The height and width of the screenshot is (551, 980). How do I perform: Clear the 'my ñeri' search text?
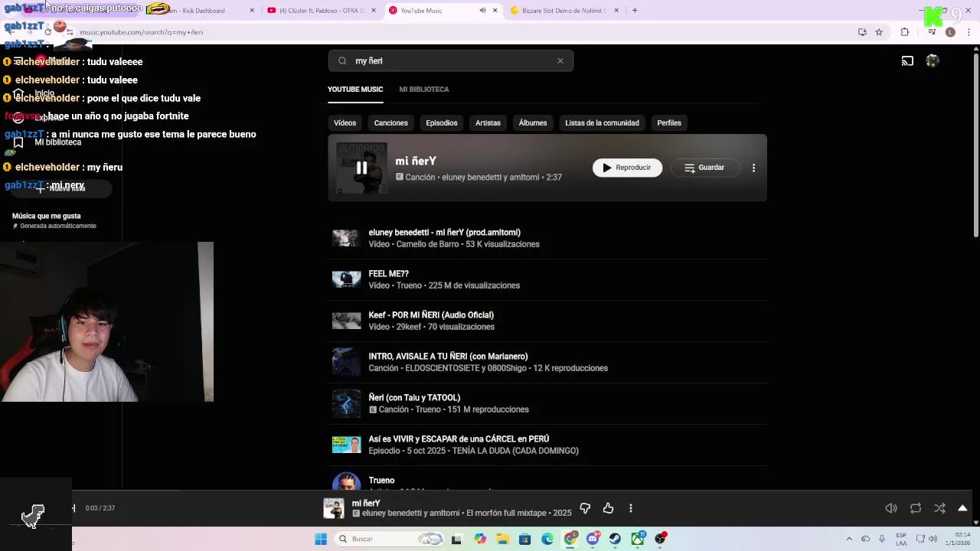(560, 60)
